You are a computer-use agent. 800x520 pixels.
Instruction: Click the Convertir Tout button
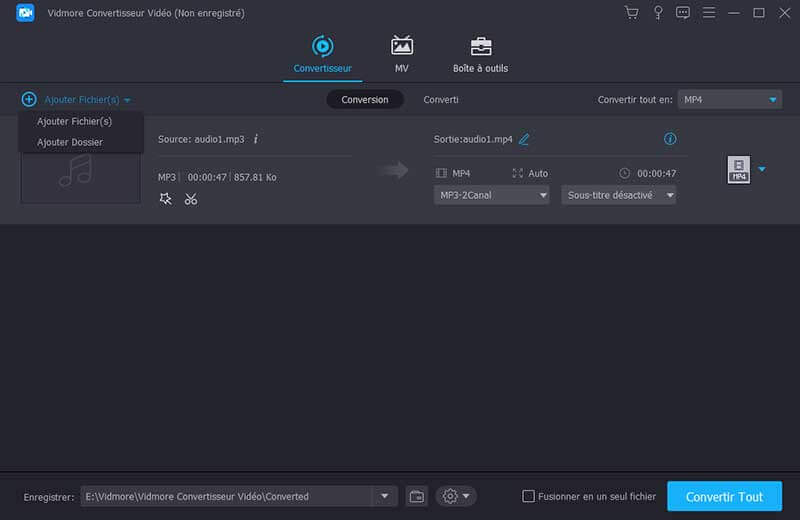pos(724,496)
